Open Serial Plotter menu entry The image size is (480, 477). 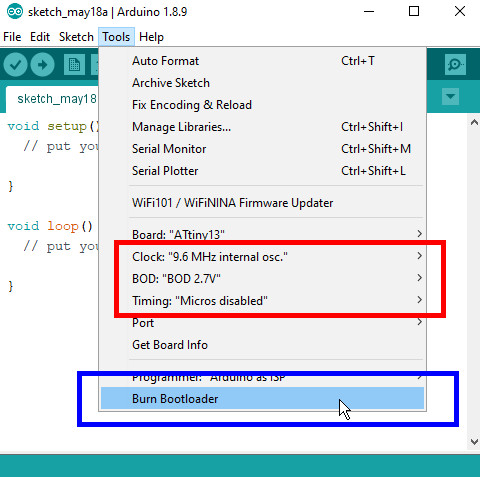[x=262, y=171]
